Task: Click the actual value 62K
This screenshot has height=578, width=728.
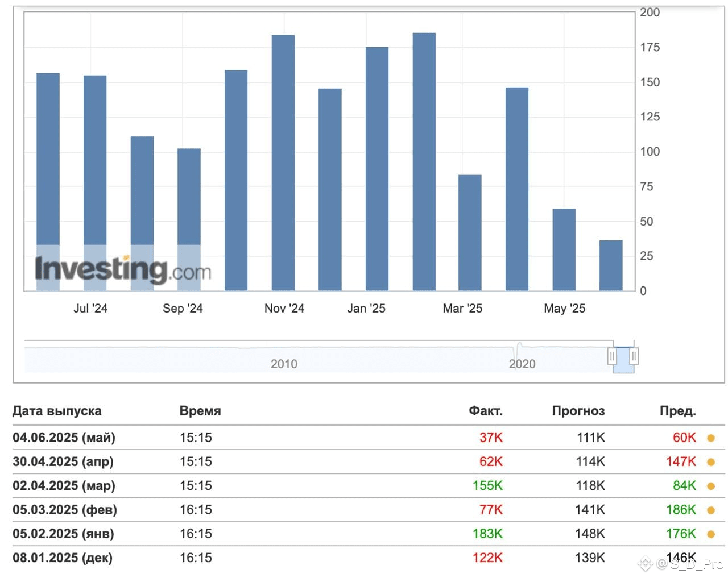Action: (491, 461)
